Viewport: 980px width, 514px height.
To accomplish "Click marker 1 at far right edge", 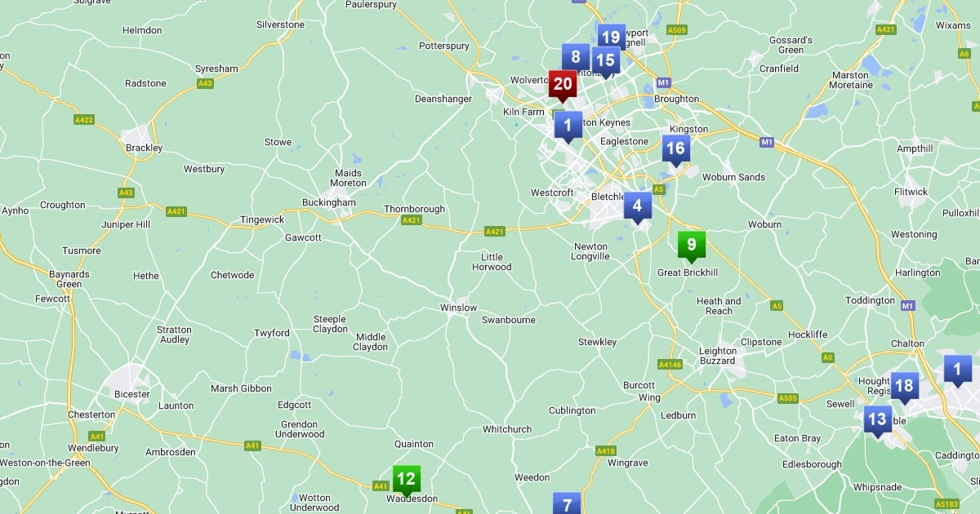I will coord(957,370).
